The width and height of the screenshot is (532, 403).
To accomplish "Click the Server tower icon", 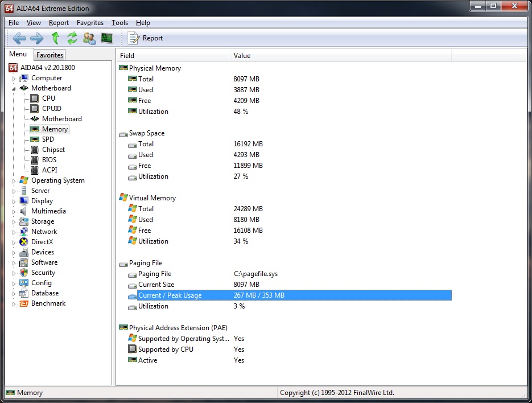I will point(24,191).
